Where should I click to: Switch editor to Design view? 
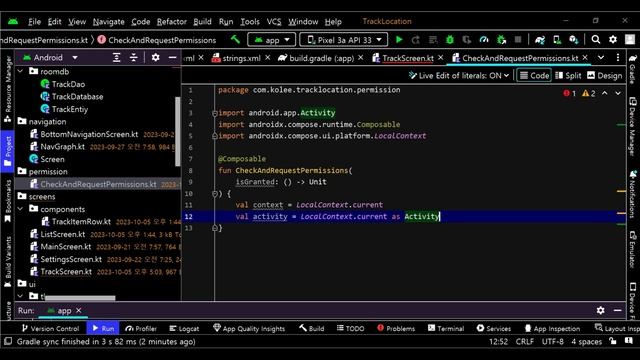pyautogui.click(x=604, y=76)
